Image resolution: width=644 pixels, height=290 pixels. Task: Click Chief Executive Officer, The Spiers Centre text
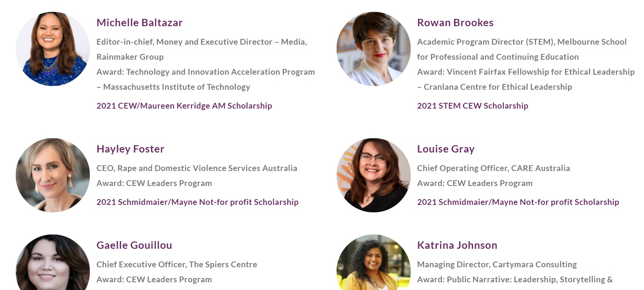176,265
